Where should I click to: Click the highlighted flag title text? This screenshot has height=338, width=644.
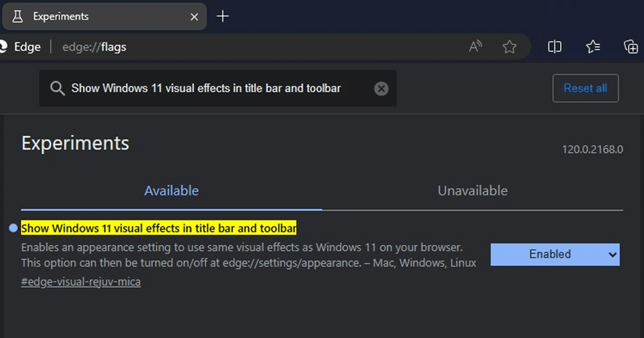[158, 228]
